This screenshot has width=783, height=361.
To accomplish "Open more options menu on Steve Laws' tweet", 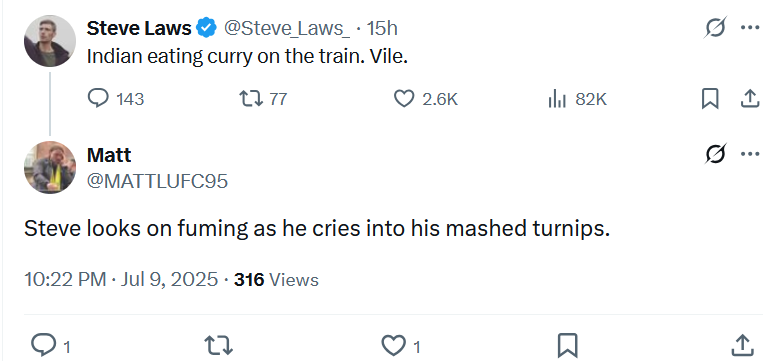I will click(750, 27).
